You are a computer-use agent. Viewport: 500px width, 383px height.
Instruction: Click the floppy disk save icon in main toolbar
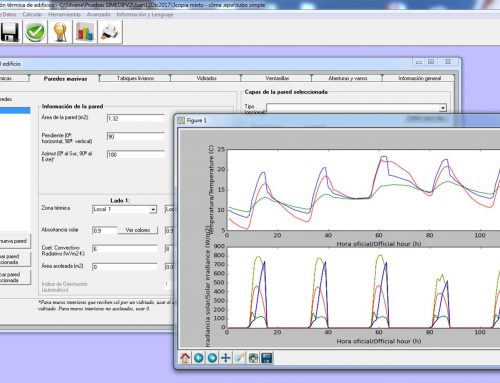pos(10,32)
